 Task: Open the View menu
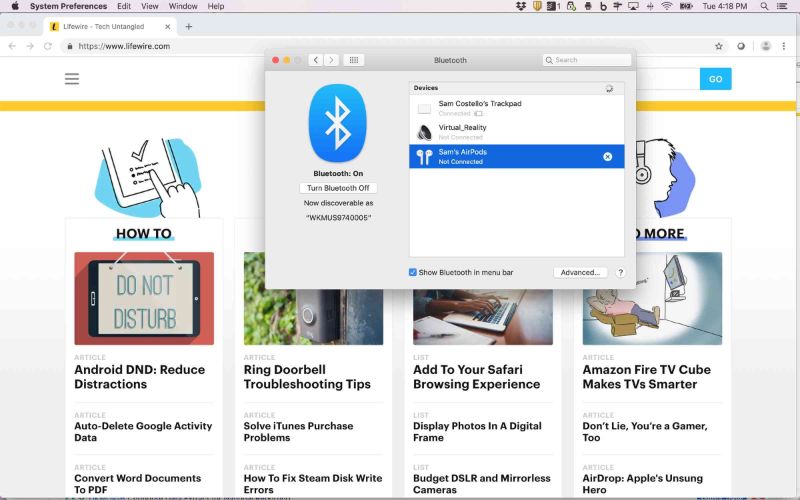(x=149, y=6)
